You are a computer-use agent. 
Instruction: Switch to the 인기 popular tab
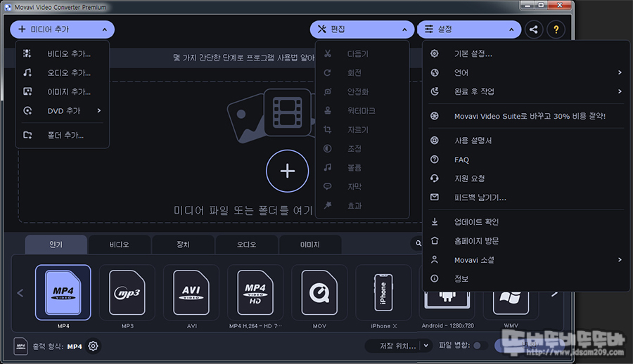coord(56,245)
